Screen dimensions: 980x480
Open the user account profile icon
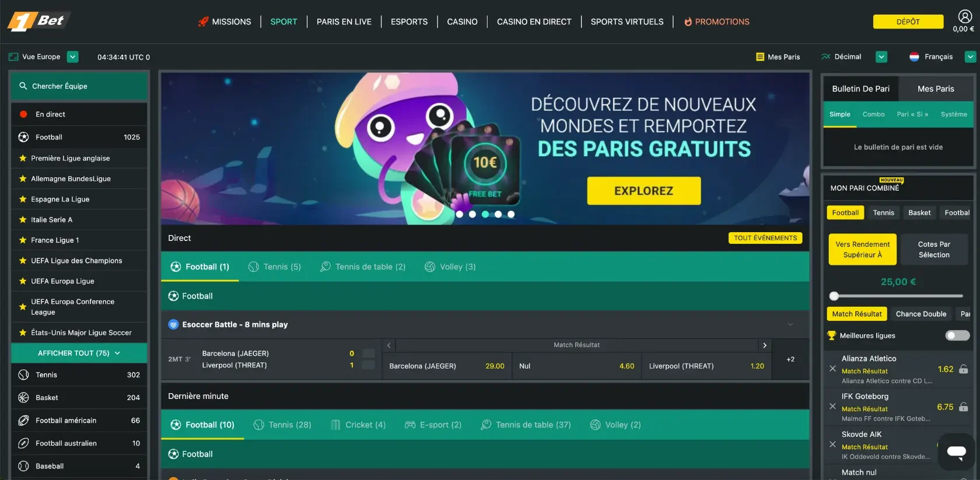pos(964,16)
